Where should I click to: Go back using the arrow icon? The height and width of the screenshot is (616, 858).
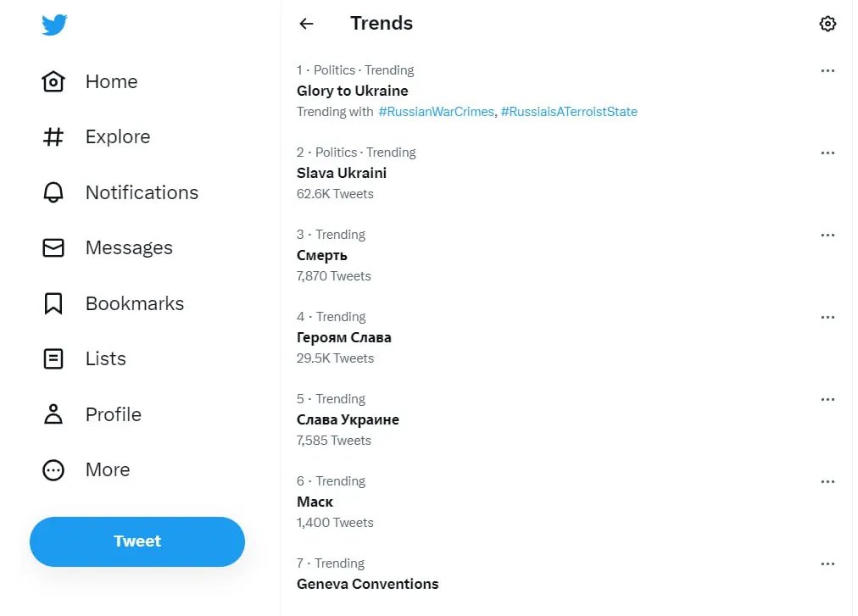click(x=307, y=24)
